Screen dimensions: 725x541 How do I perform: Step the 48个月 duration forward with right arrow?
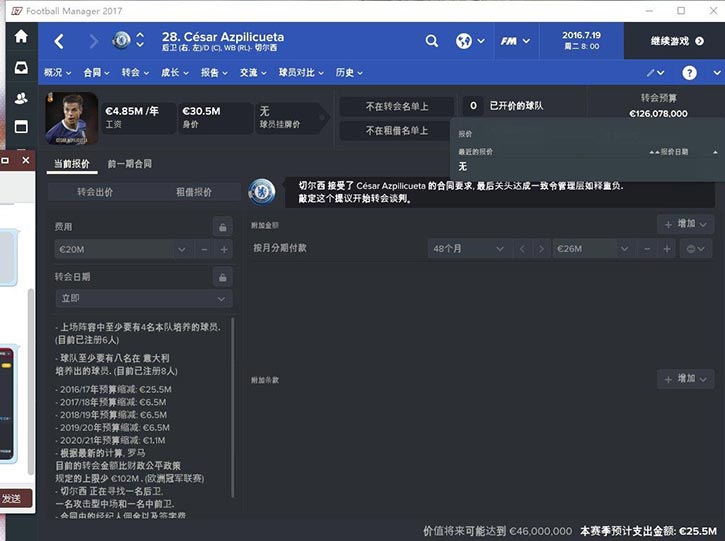tap(541, 249)
